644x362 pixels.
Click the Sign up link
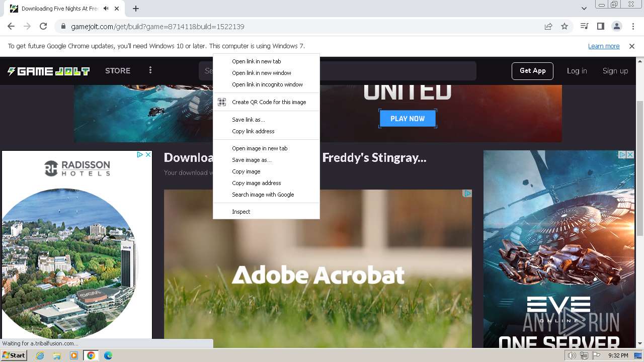pos(615,71)
